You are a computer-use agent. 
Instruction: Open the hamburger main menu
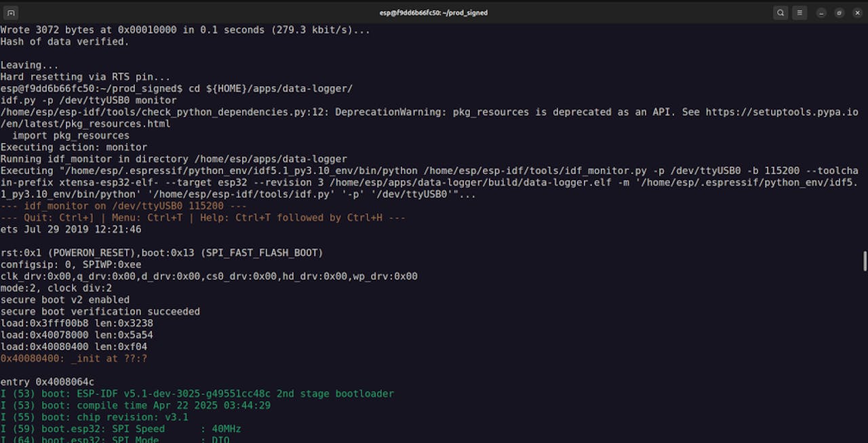tap(800, 12)
